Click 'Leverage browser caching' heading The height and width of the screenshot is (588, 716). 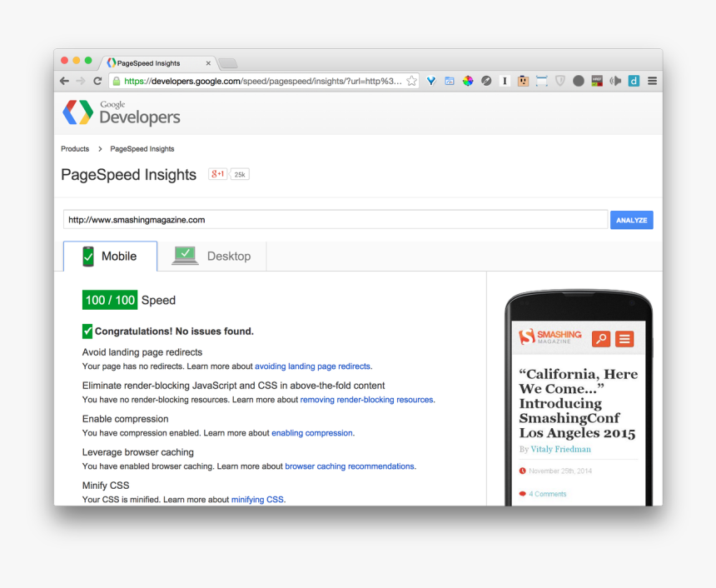(138, 452)
